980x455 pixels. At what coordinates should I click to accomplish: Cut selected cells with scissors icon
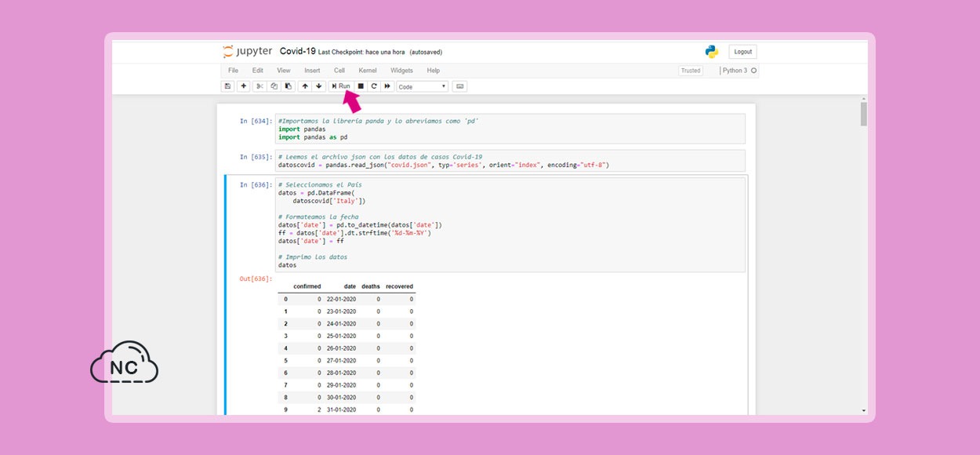(260, 86)
